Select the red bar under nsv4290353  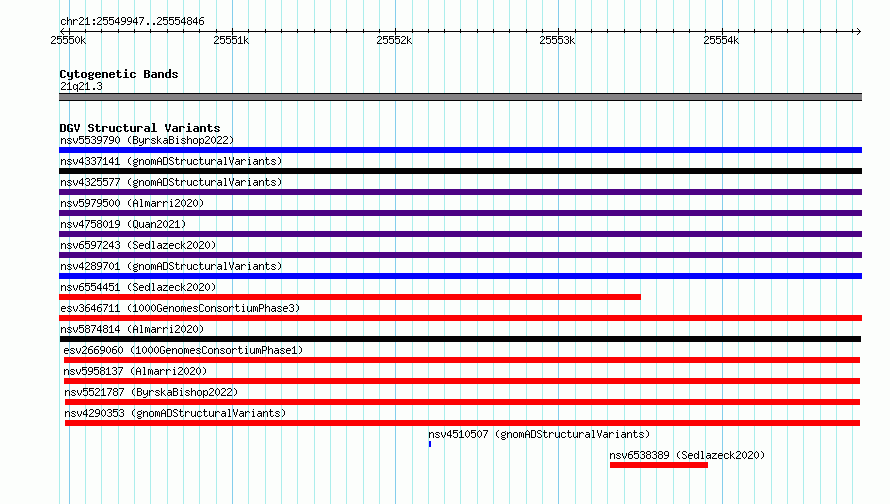(462, 423)
